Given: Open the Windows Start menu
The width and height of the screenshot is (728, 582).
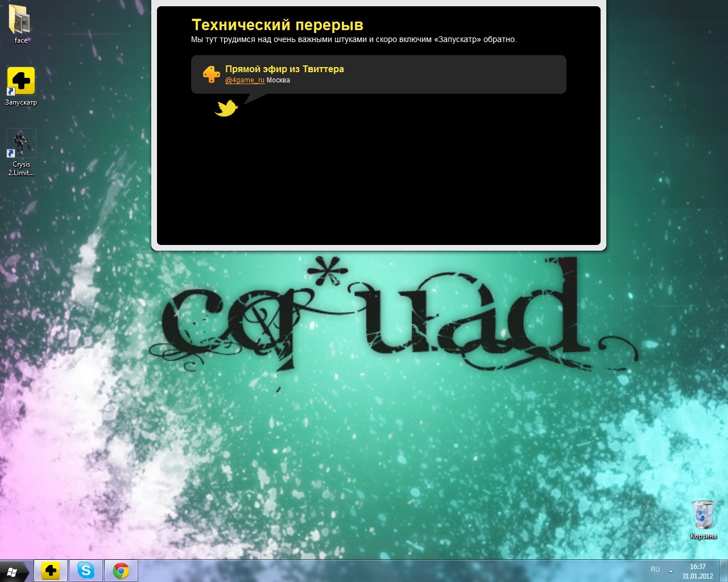Looking at the screenshot, I should (x=13, y=571).
